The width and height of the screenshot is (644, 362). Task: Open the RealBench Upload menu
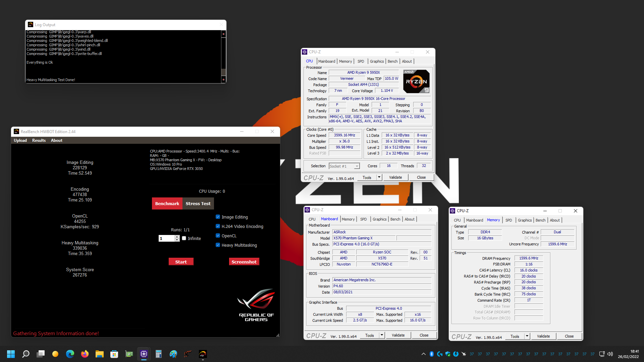[20, 140]
